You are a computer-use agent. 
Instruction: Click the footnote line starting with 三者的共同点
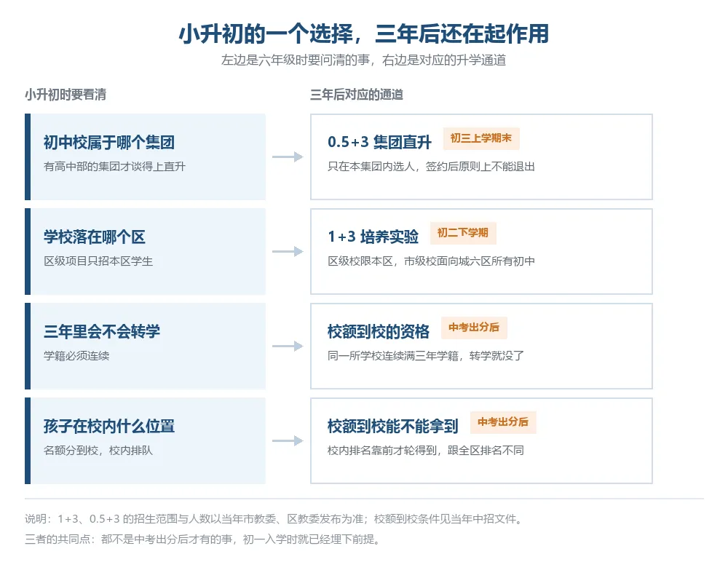[x=203, y=539]
